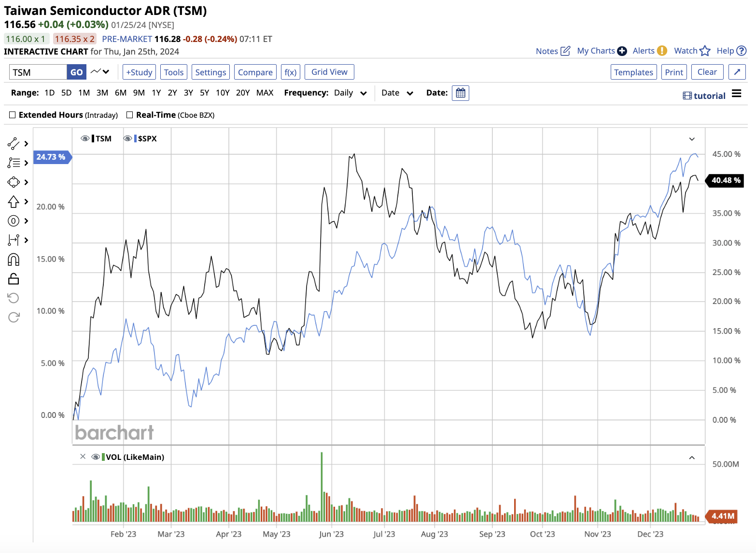This screenshot has height=553, width=756.
Task: Open chart Settings
Action: pyautogui.click(x=210, y=72)
